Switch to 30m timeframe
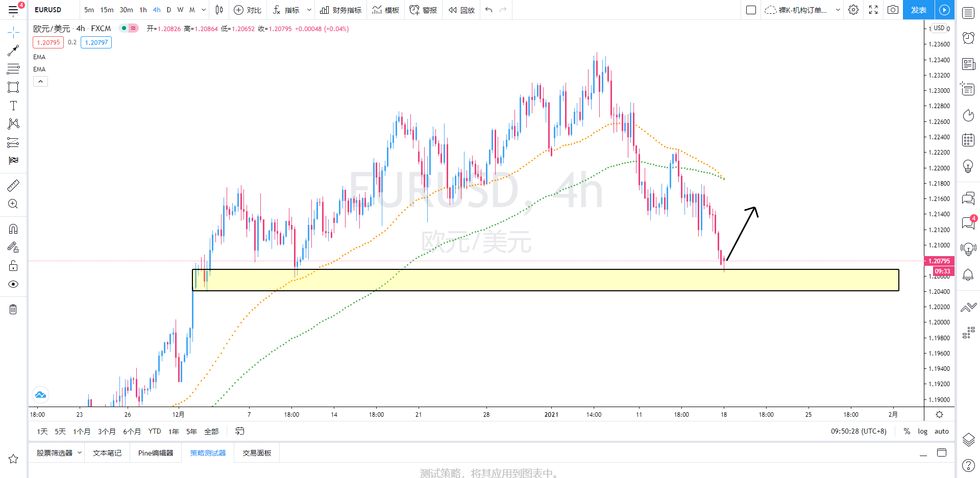Image resolution: width=980 pixels, height=478 pixels. pyautogui.click(x=126, y=10)
